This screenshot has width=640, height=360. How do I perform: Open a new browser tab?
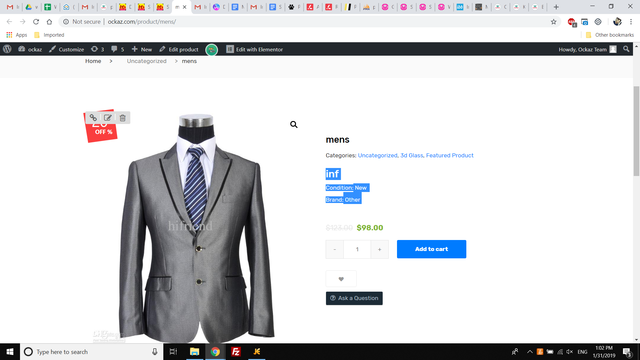556,7
